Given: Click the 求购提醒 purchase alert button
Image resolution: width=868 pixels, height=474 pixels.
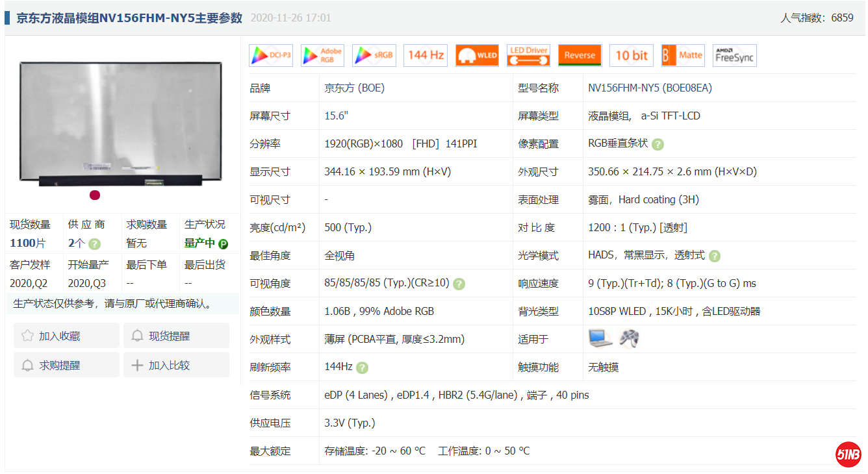Looking at the screenshot, I should pos(66,365).
